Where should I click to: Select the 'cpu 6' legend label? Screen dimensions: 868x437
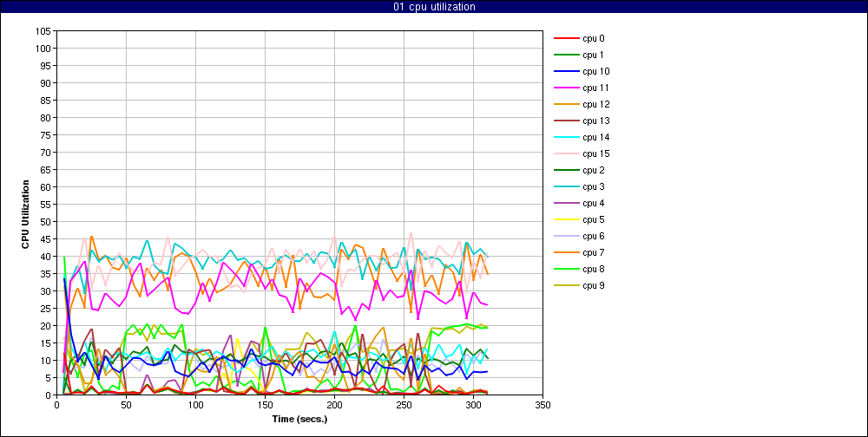[x=593, y=236]
